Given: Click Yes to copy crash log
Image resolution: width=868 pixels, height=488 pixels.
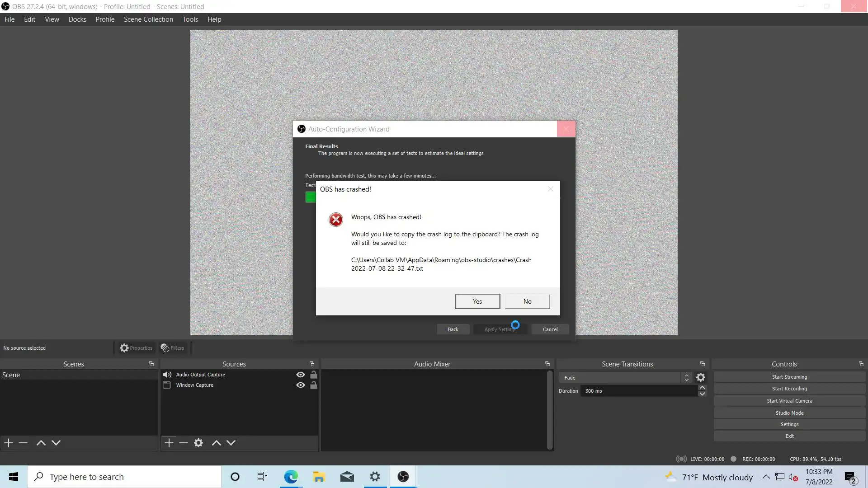Looking at the screenshot, I should (x=477, y=301).
